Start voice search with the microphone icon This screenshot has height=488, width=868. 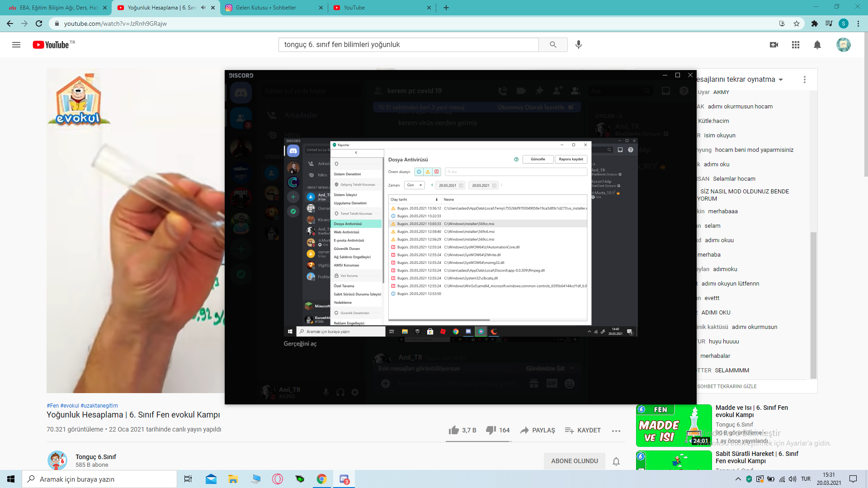[579, 45]
